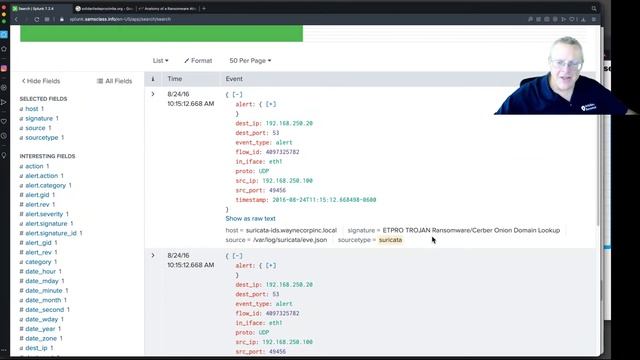Open a new browser tab with plus button
Image resolution: width=640 pixels, height=360 pixels.
pos(204,8)
